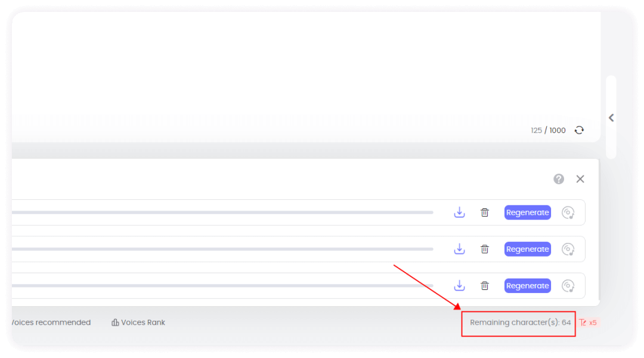The width and height of the screenshot is (644, 358).
Task: Delete the third audio result
Action: pyautogui.click(x=485, y=286)
